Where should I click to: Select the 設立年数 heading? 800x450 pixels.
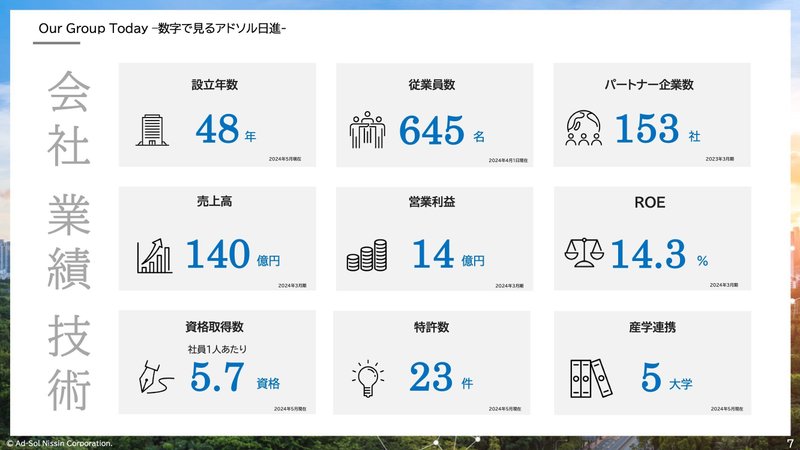coord(215,85)
